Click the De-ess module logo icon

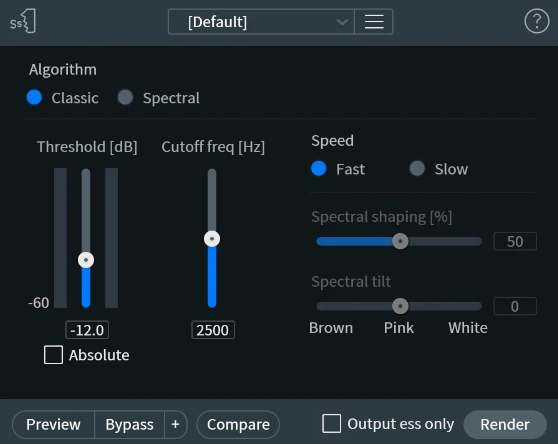[23, 21]
